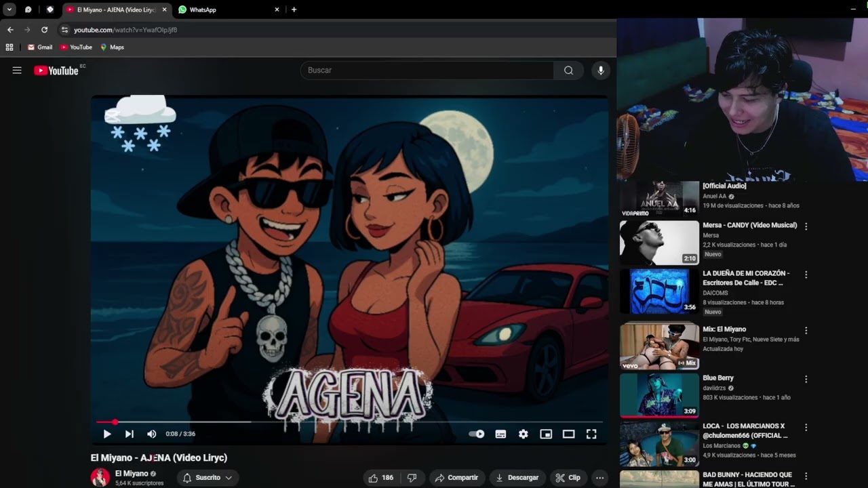Image resolution: width=868 pixels, height=488 pixels.
Task: Like the video with thumbs up
Action: pyautogui.click(x=381, y=478)
